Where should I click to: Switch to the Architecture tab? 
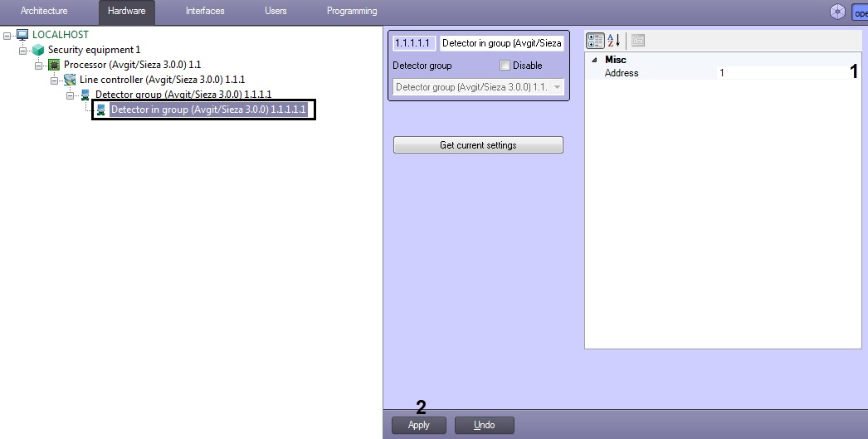pyautogui.click(x=44, y=11)
